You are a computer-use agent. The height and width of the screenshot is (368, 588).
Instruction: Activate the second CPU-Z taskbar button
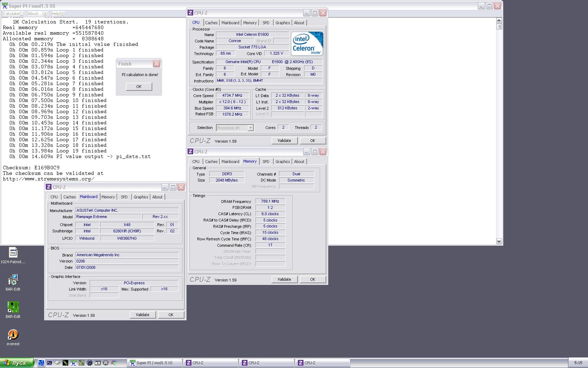pyautogui.click(x=267, y=363)
